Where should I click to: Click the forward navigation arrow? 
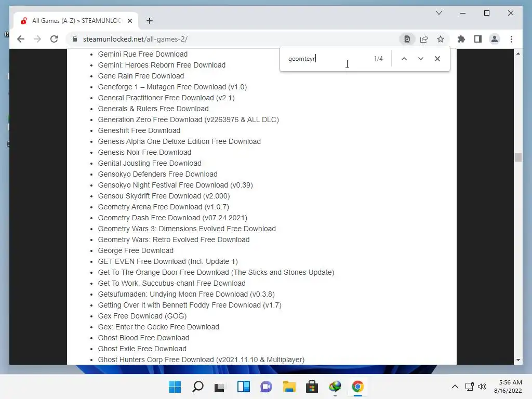pos(37,39)
